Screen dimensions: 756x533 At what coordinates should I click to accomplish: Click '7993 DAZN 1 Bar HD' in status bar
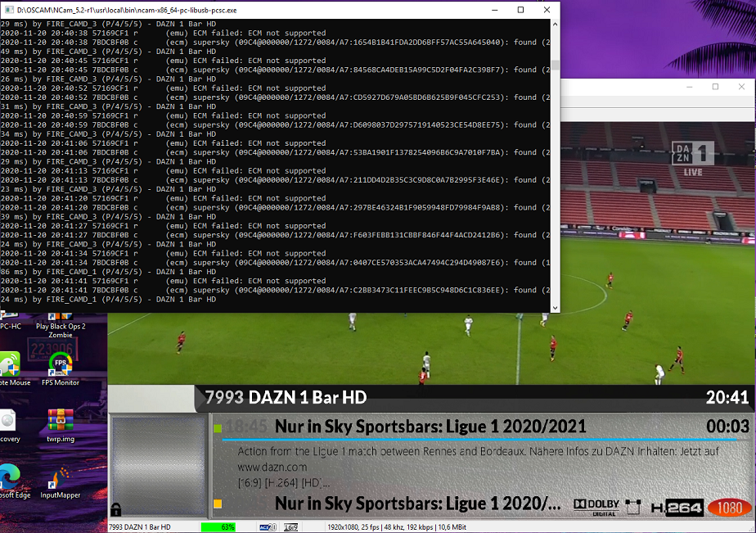[140, 527]
